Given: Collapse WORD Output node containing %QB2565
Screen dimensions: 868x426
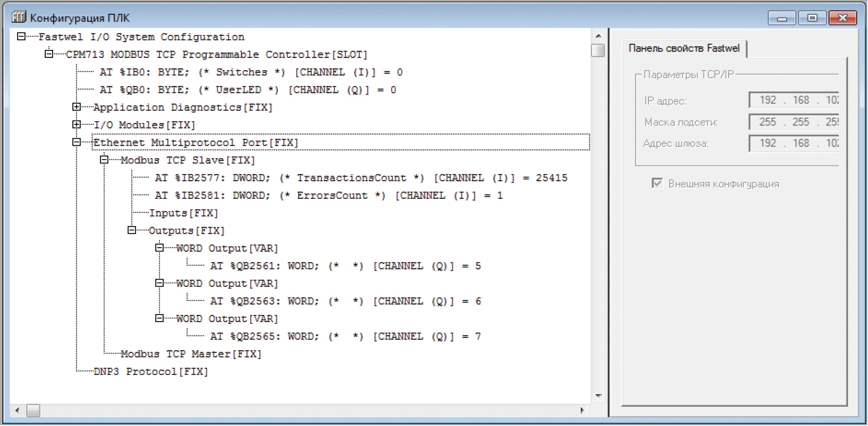Looking at the screenshot, I should (x=159, y=318).
